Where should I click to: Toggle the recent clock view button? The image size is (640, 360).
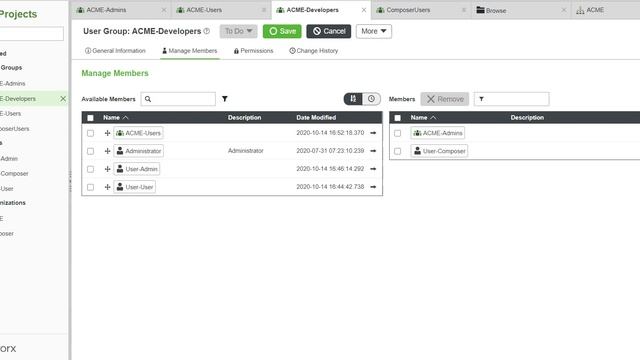[371, 99]
